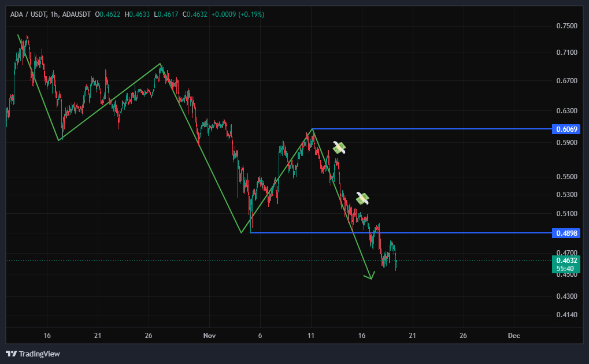This screenshot has height=364, width=589.
Task: Click the 0.7500 price axis label
Action: (x=566, y=26)
